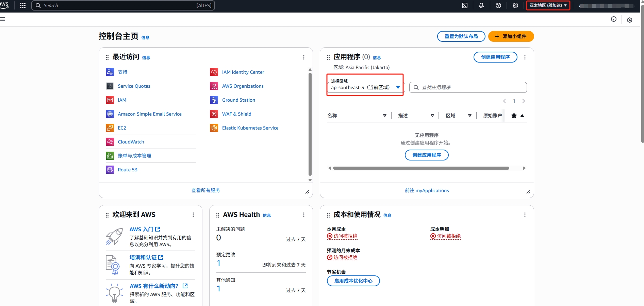Click the drag handle of 应用程序 widget
The image size is (644, 306).
(328, 57)
